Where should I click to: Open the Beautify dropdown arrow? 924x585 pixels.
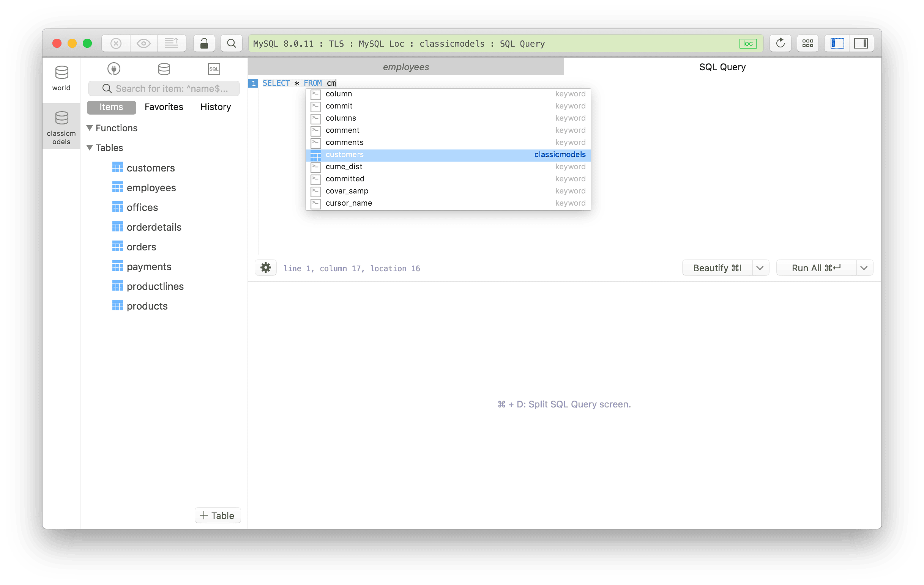pos(760,268)
